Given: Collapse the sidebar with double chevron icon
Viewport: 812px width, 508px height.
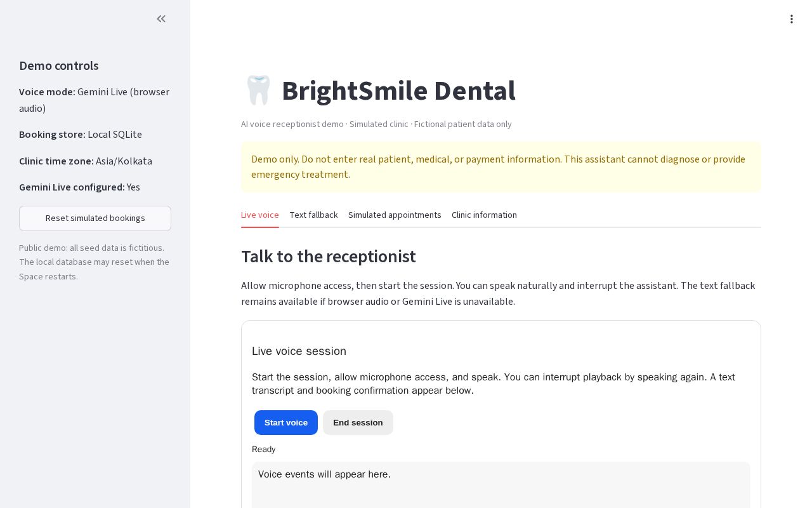Looking at the screenshot, I should [161, 19].
